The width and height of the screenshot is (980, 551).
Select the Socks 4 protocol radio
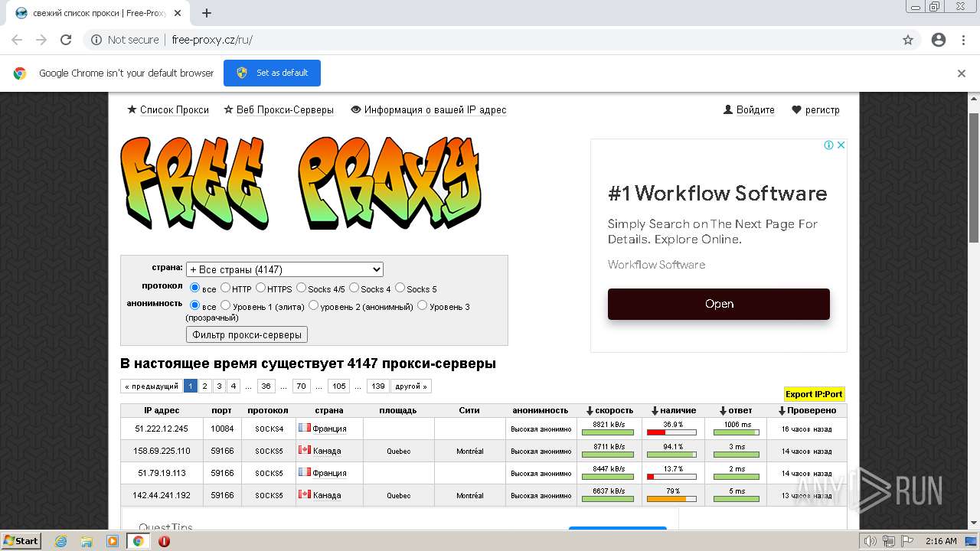point(354,289)
